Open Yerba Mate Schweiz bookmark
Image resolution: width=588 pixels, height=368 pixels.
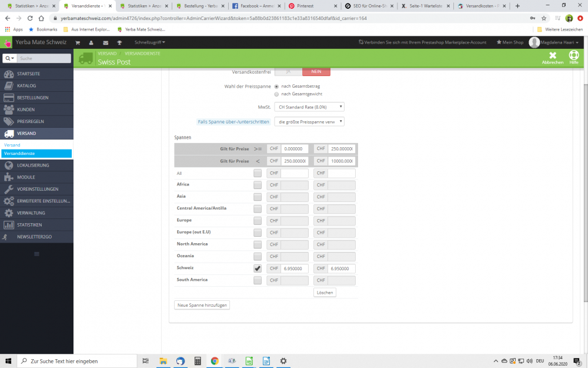click(141, 29)
